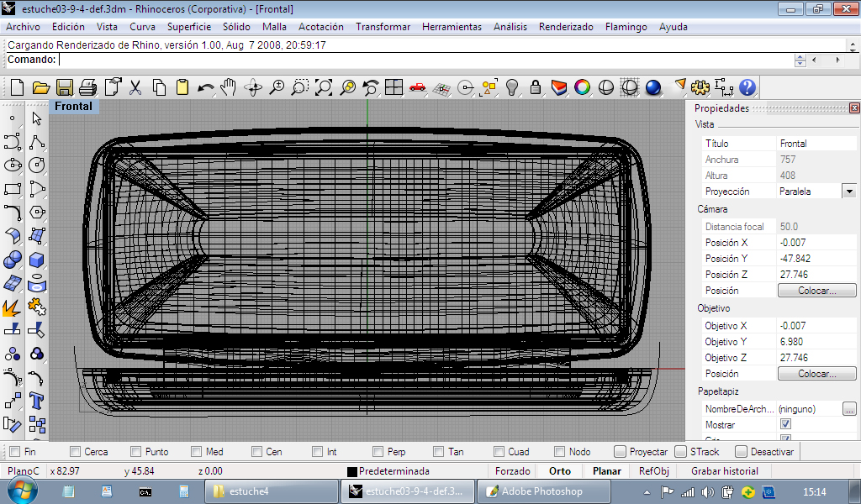Screen dimensions: 861x504
Task: Click the blue Help question mark icon
Action: coord(747,87)
